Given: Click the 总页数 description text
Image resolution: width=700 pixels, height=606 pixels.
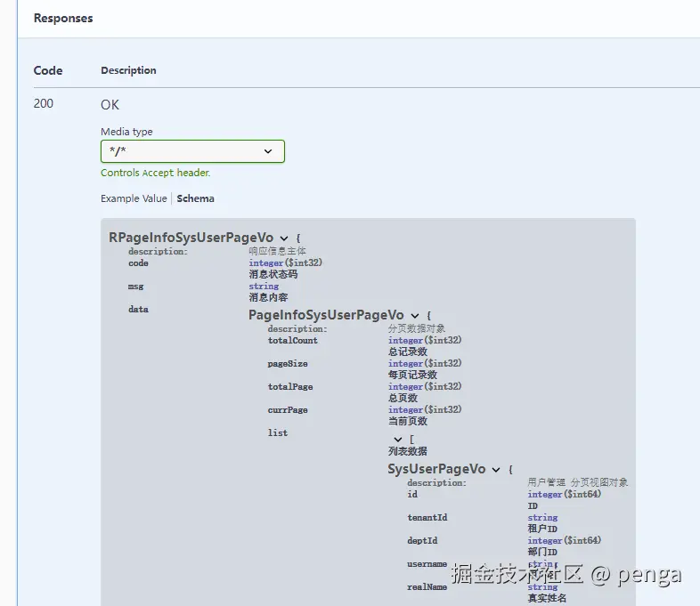Looking at the screenshot, I should [403, 398].
